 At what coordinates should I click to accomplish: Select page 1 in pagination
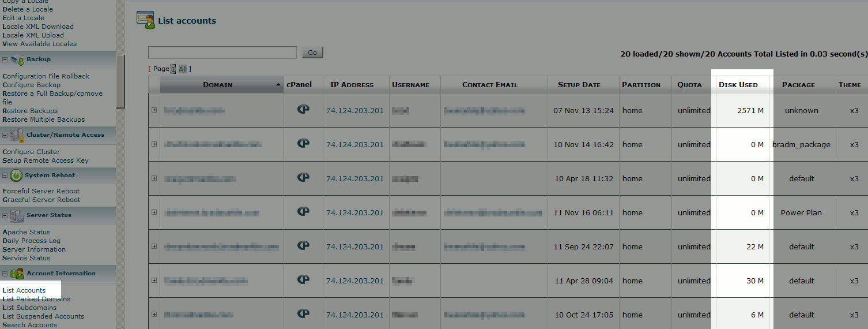point(173,69)
